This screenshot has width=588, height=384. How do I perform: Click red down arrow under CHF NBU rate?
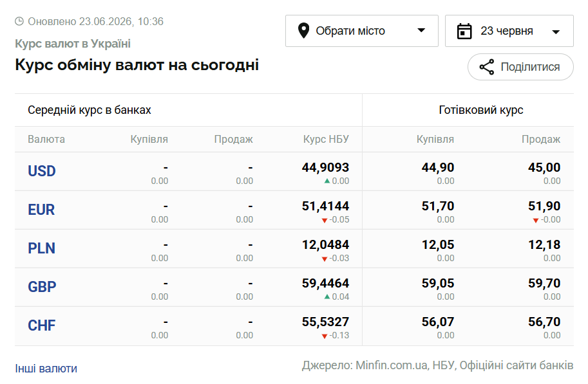325,336
